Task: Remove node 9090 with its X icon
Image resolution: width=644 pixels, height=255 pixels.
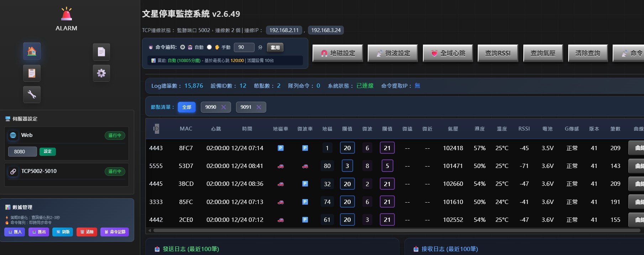Action: click(x=224, y=107)
